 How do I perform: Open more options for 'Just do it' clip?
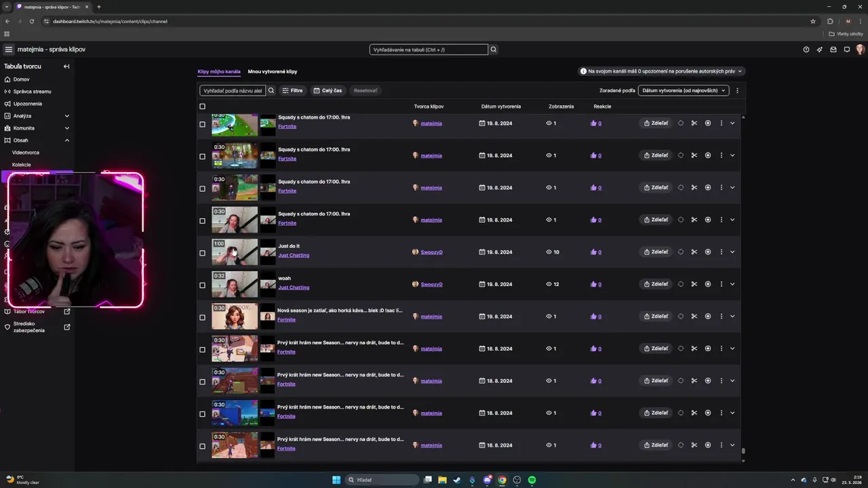pos(722,252)
